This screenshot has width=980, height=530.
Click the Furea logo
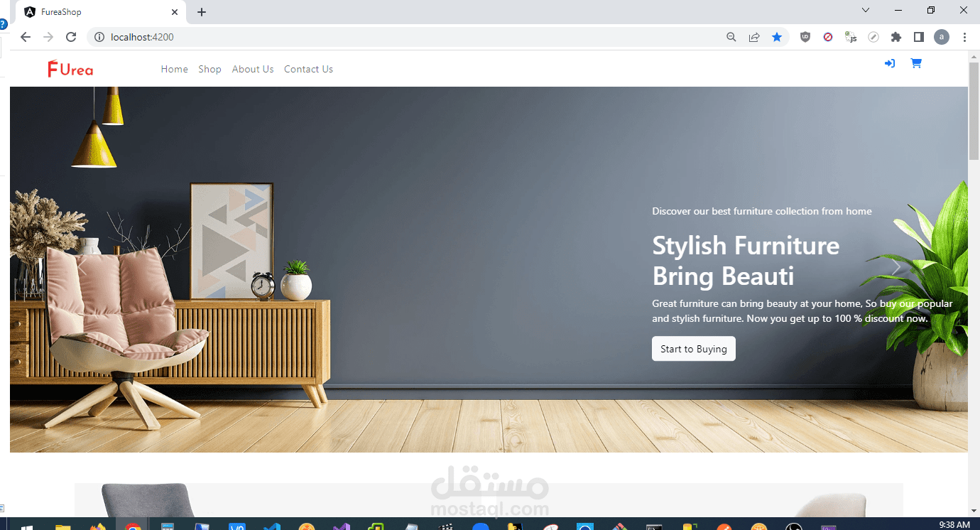[70, 69]
